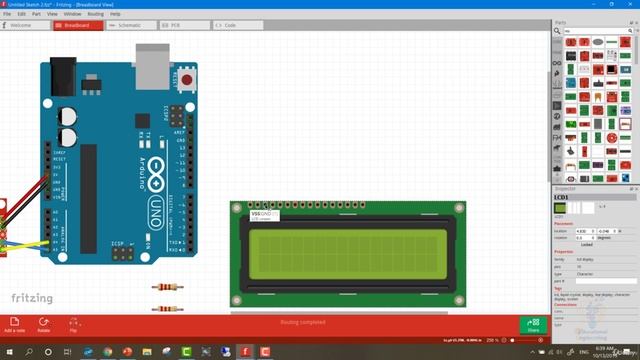Open the Fab (FH) parts bin
The image size is (640, 360).
(x=557, y=138)
